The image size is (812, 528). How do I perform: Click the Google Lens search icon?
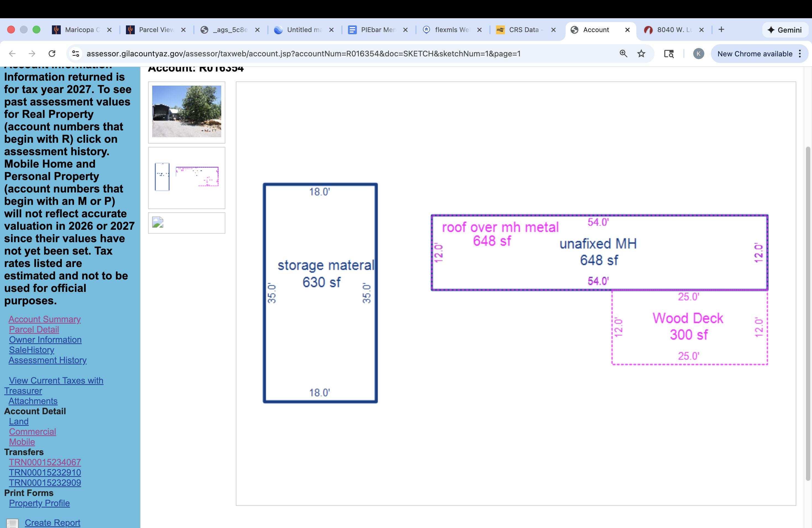(x=669, y=54)
